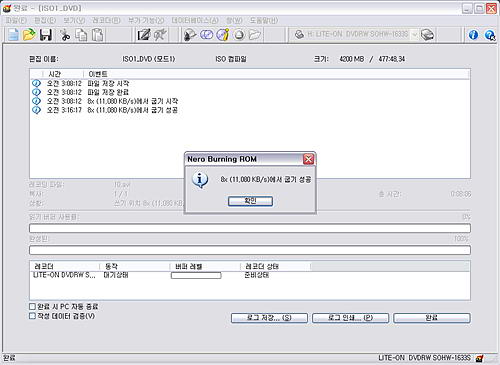Enable '완료 시 PC 자동 종료' checkbox

[x=32, y=306]
